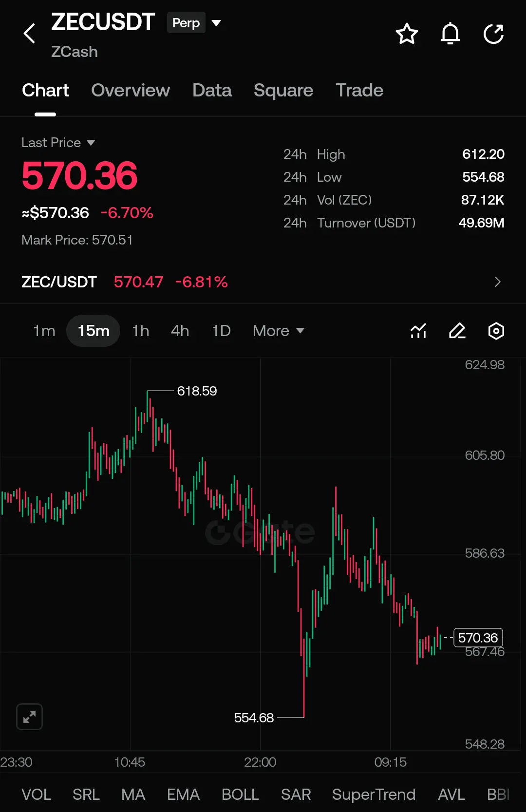526x812 pixels.
Task: Go to the Trade tab
Action: pos(359,91)
